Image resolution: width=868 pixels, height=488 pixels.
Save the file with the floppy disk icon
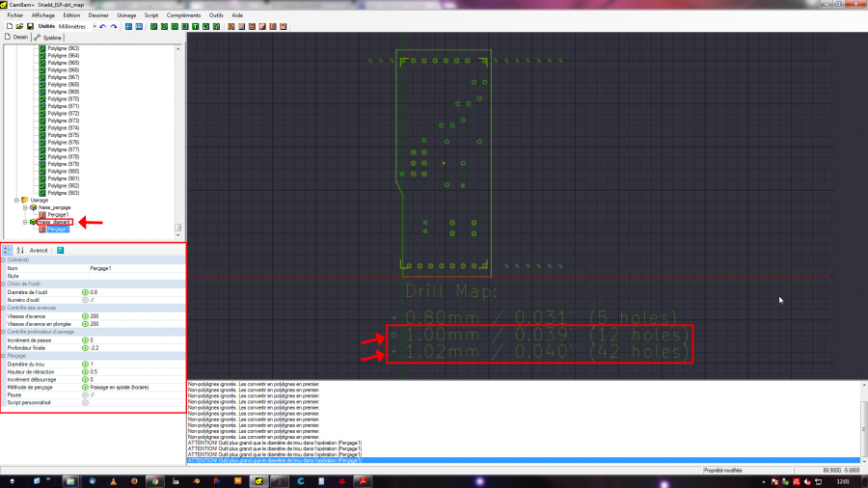tap(30, 26)
